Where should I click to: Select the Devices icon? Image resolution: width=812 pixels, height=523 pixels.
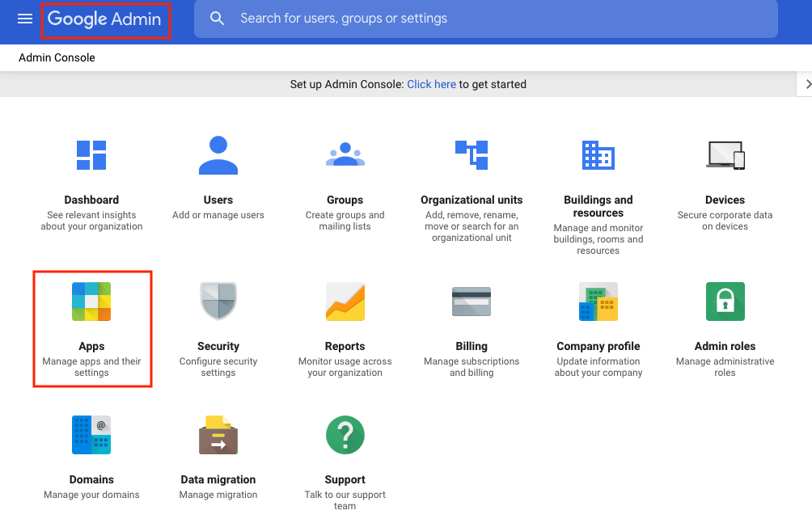(725, 155)
